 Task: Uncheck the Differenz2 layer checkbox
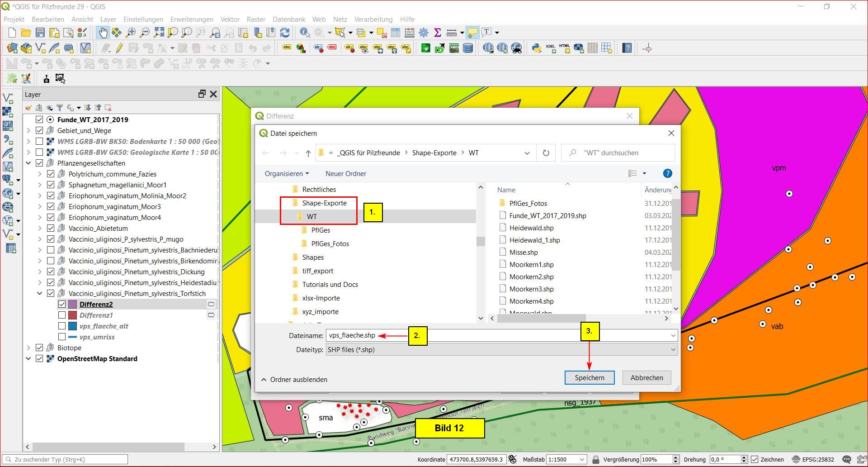pyautogui.click(x=62, y=304)
